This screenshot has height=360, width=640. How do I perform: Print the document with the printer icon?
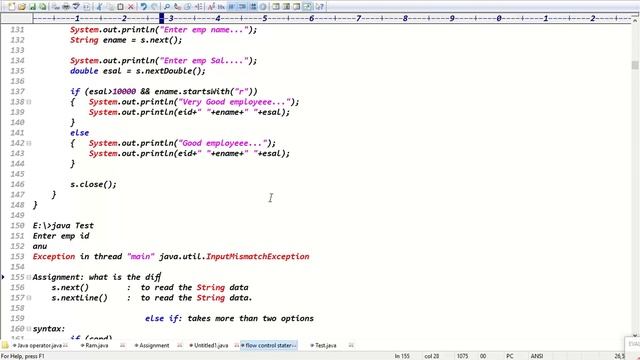point(65,7)
